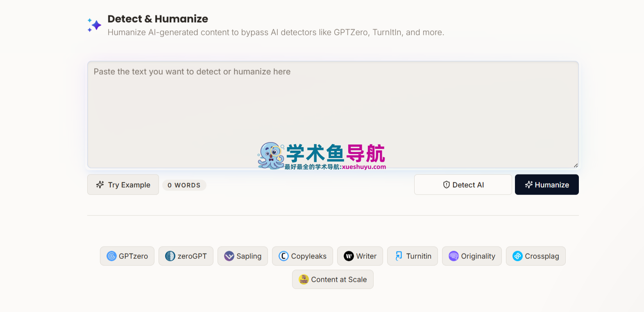Click the Try Example button
The width and height of the screenshot is (644, 312).
click(123, 185)
